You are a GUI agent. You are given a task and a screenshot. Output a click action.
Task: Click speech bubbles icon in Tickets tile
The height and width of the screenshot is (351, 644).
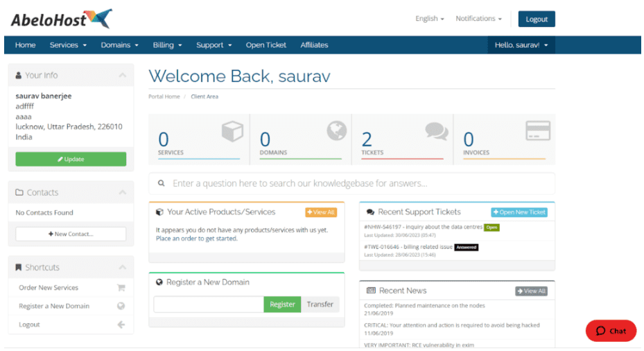[437, 131]
